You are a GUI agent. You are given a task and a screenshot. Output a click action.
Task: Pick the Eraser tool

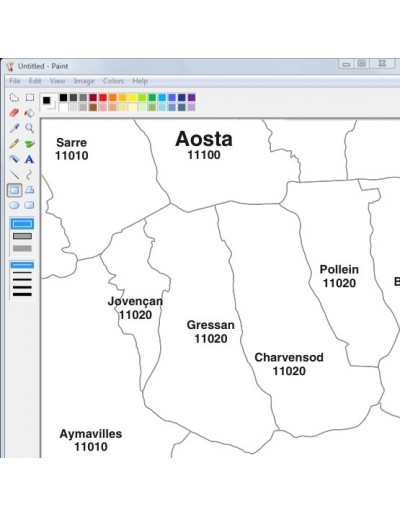[14, 113]
